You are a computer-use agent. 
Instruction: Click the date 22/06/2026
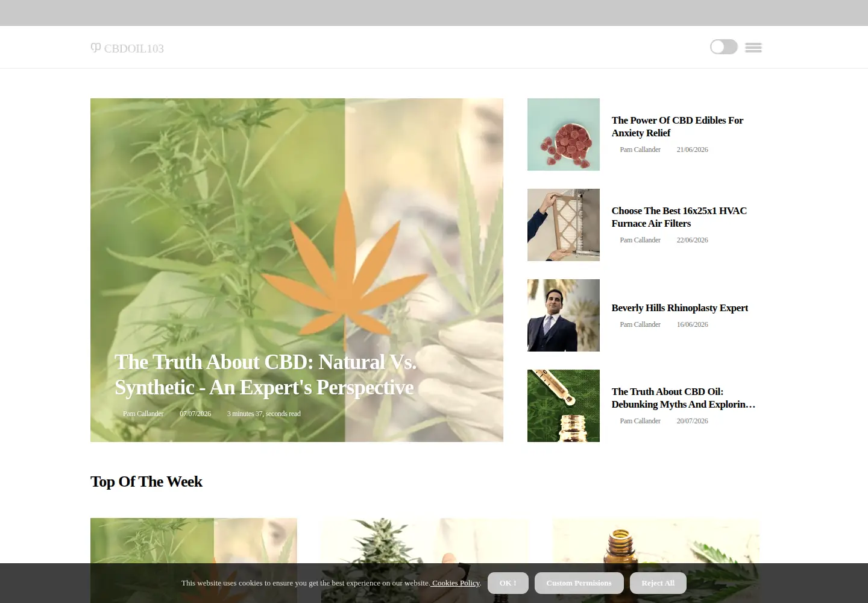pos(692,240)
